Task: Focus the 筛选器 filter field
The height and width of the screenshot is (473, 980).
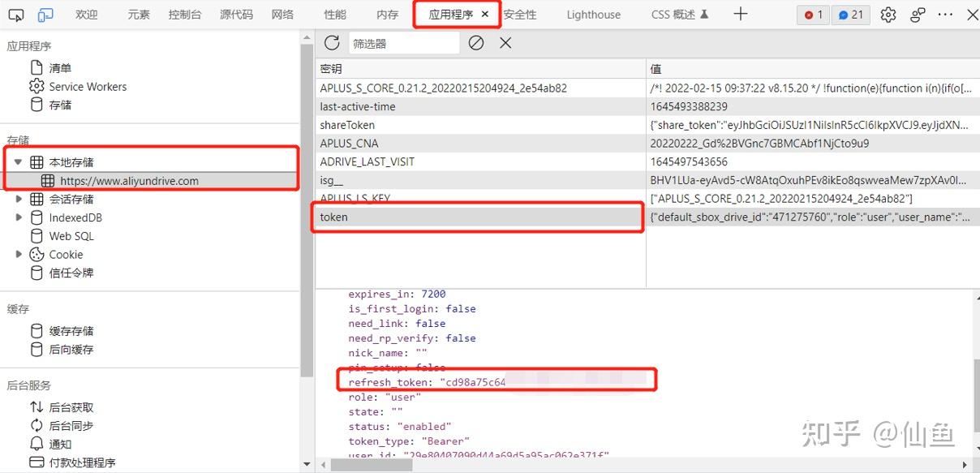Action: [x=404, y=44]
